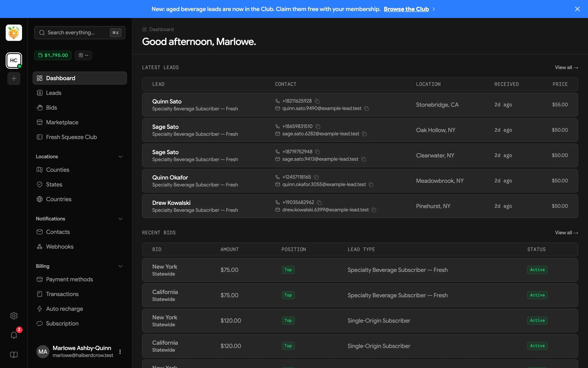Follow Browse the Club link
The image size is (588, 368).
(x=406, y=9)
